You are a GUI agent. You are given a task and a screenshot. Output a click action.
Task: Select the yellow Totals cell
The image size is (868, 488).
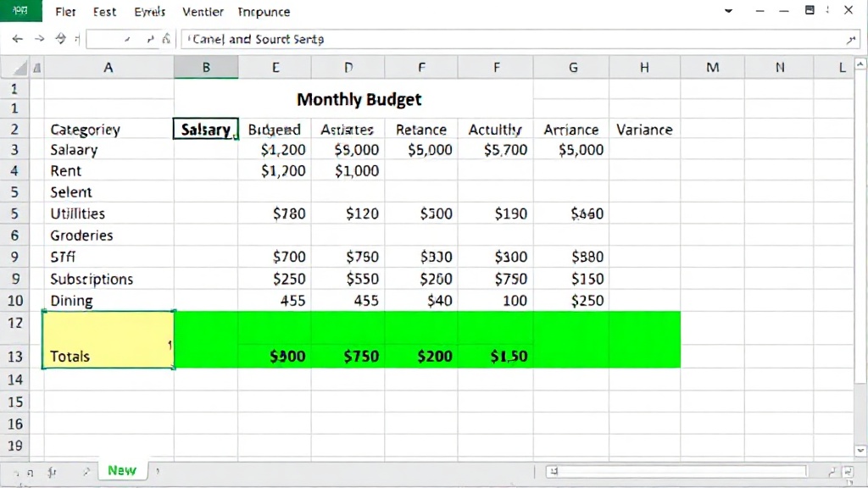tap(108, 340)
